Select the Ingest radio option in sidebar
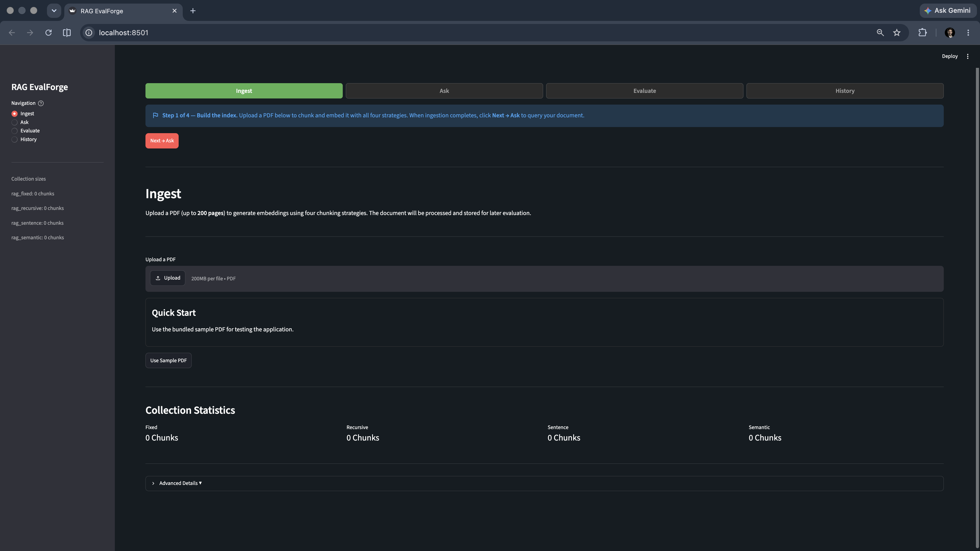 click(23, 114)
